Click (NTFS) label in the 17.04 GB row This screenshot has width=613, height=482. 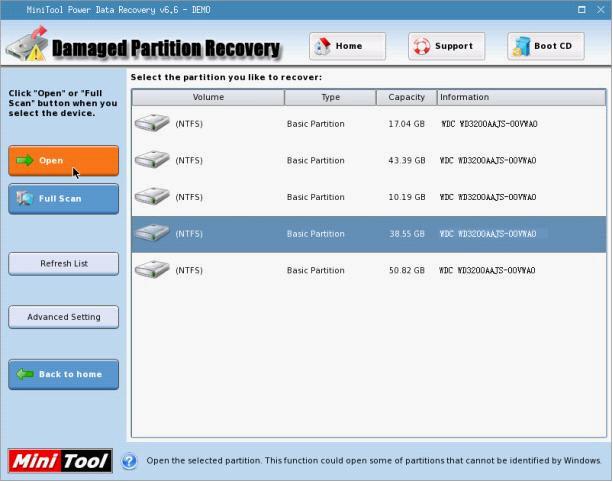coord(189,124)
